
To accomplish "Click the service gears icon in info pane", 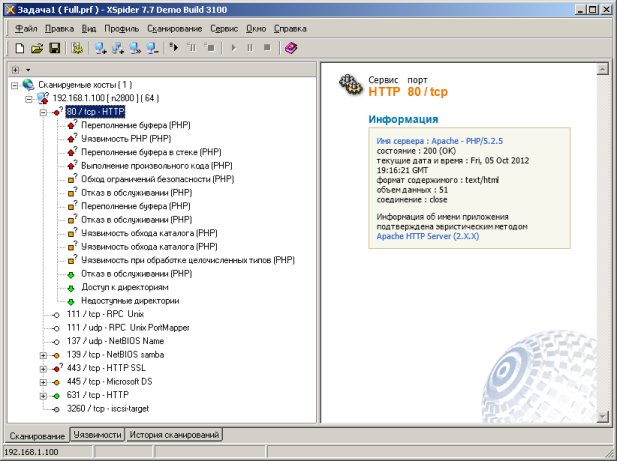I will [x=350, y=84].
